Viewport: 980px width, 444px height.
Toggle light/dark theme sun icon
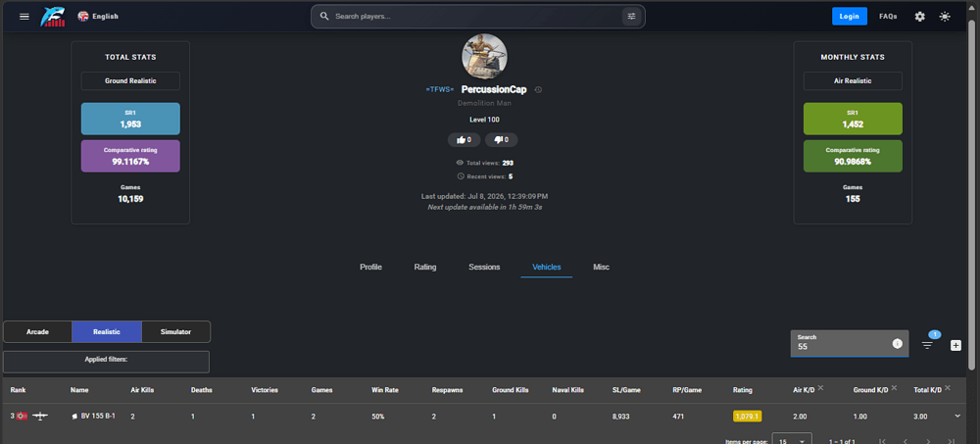(x=945, y=17)
